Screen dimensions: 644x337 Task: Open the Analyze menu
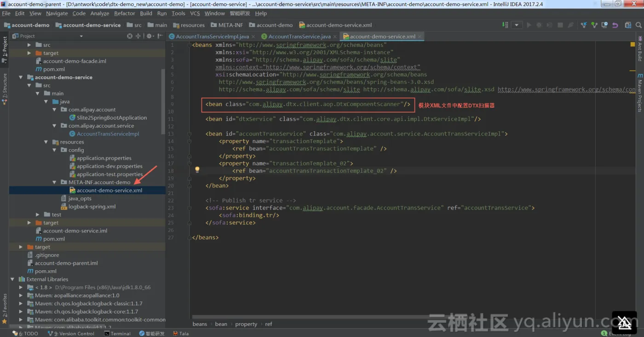pyautogui.click(x=100, y=13)
